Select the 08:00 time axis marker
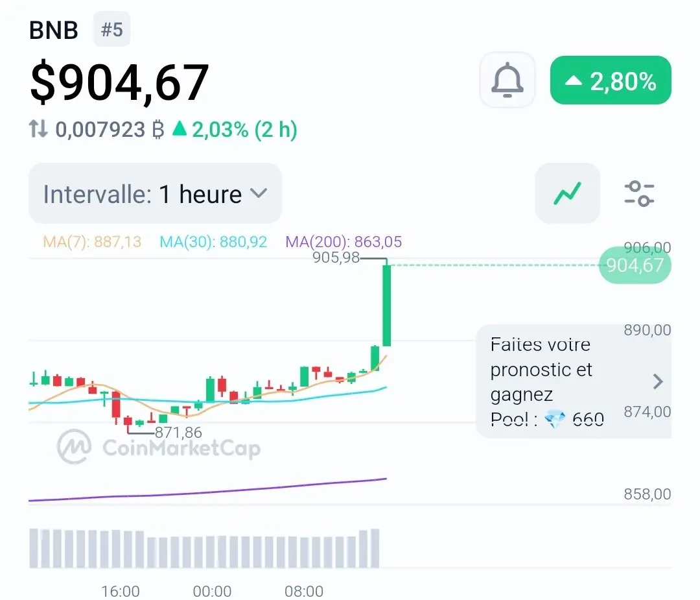Viewport: 700px width, 600px height. (304, 591)
